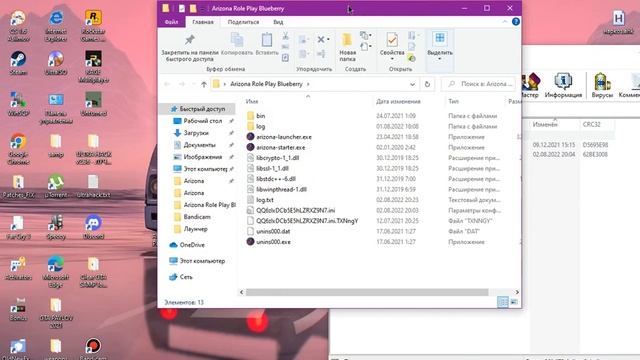
Task: Select libcrypto-1_1.dll file
Action: 278,158
